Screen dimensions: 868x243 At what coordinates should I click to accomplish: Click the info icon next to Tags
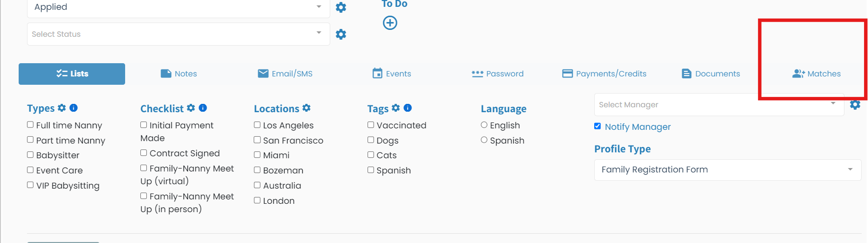(x=407, y=108)
